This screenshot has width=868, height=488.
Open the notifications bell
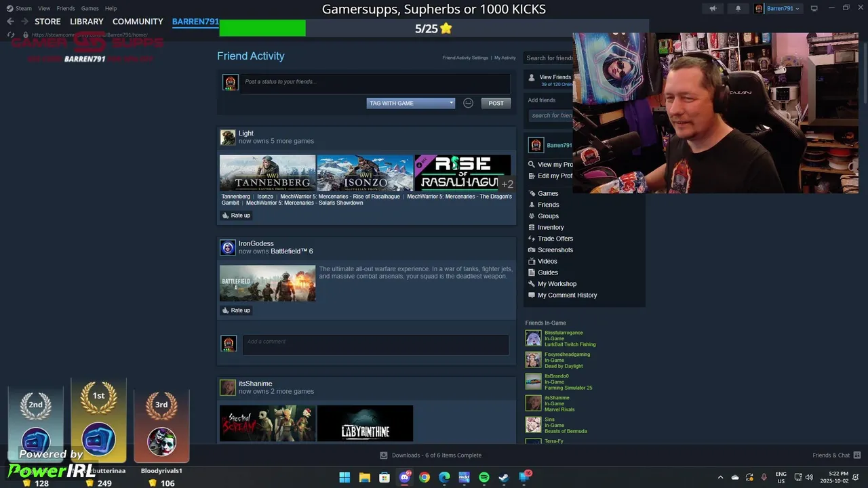[x=738, y=8]
